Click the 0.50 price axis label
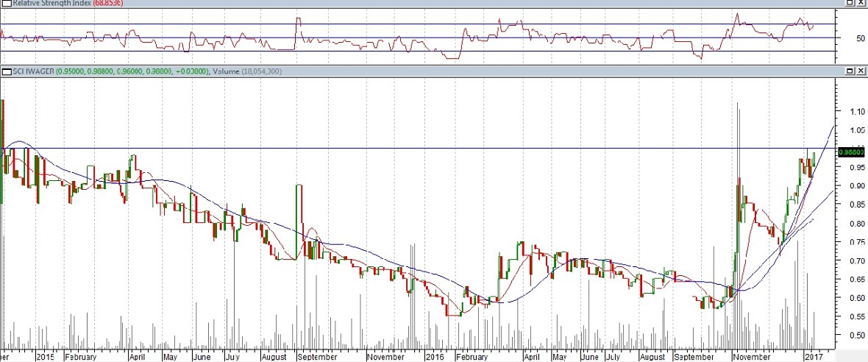This screenshot has width=868, height=362. (855, 336)
